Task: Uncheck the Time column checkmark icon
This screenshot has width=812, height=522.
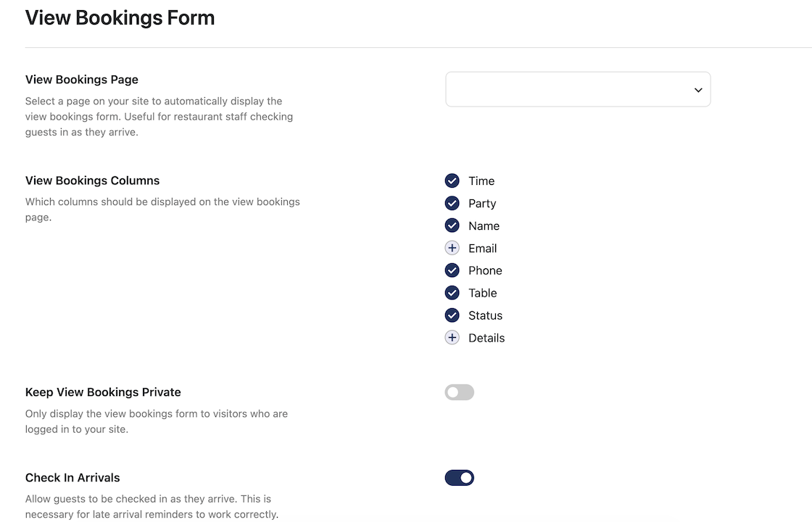Action: coord(452,181)
